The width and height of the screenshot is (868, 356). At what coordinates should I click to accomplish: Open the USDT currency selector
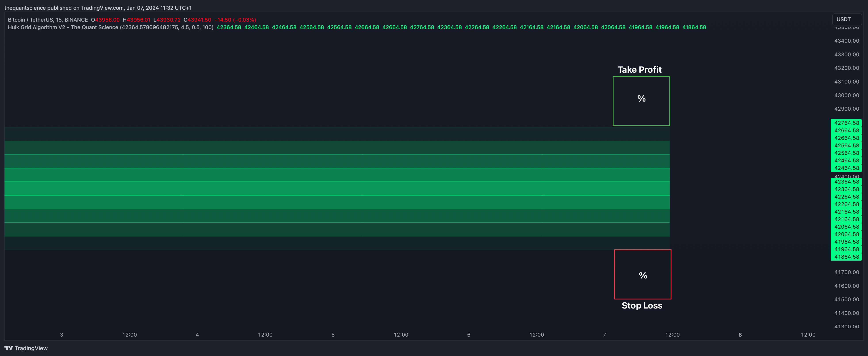[847, 19]
